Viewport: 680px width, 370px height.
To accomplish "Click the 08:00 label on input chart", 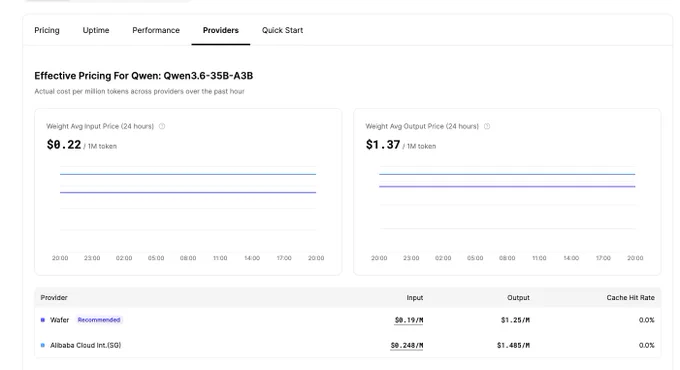I will [188, 258].
